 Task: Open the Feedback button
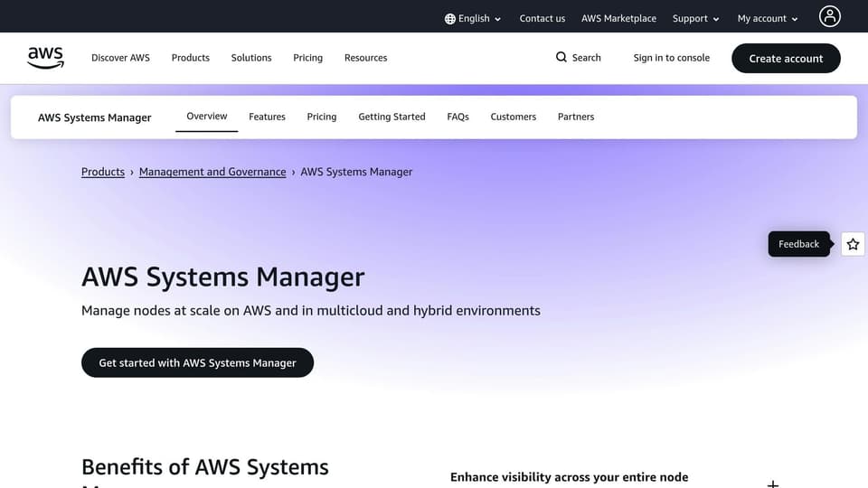[798, 244]
